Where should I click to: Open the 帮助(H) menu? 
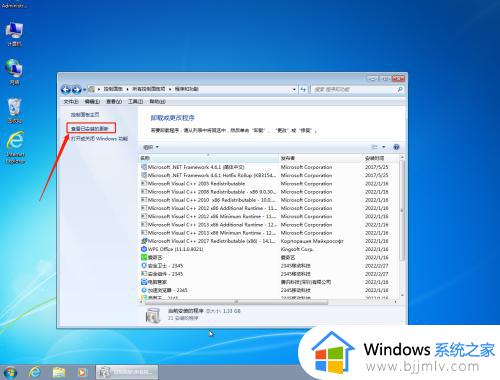coord(157,101)
